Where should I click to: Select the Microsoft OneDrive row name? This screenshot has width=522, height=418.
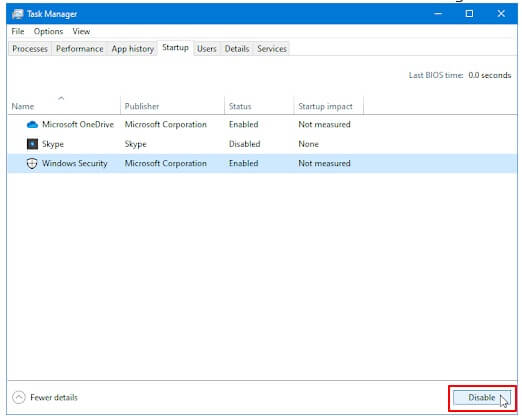coord(78,125)
